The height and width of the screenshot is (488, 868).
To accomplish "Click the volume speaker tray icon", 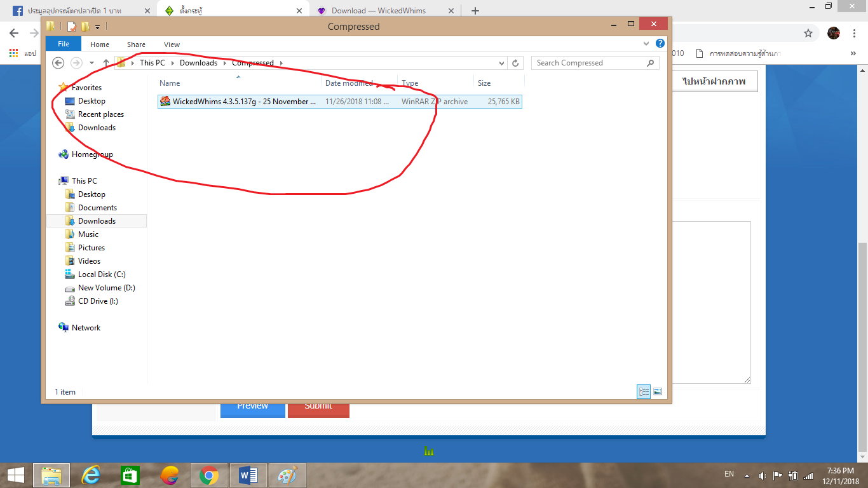I will pyautogui.click(x=763, y=475).
